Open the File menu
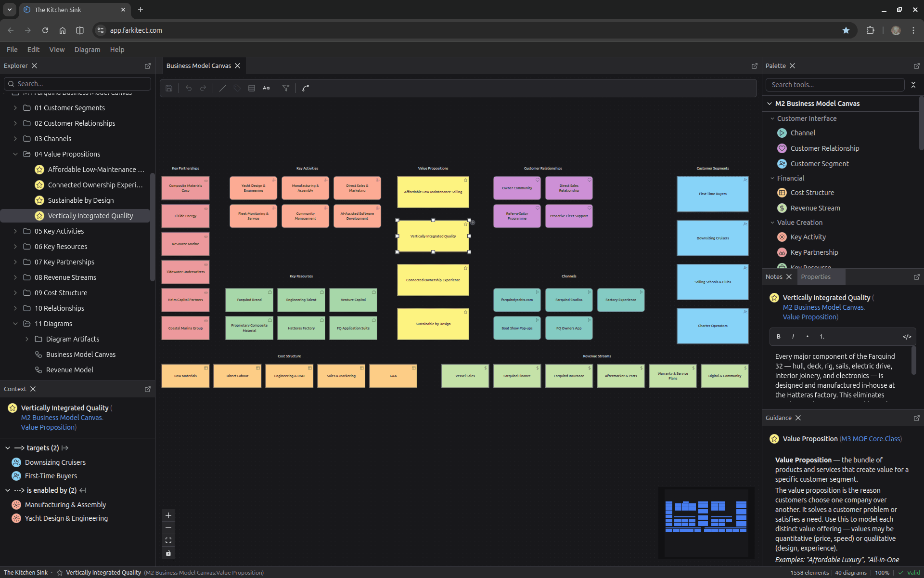 click(12, 50)
